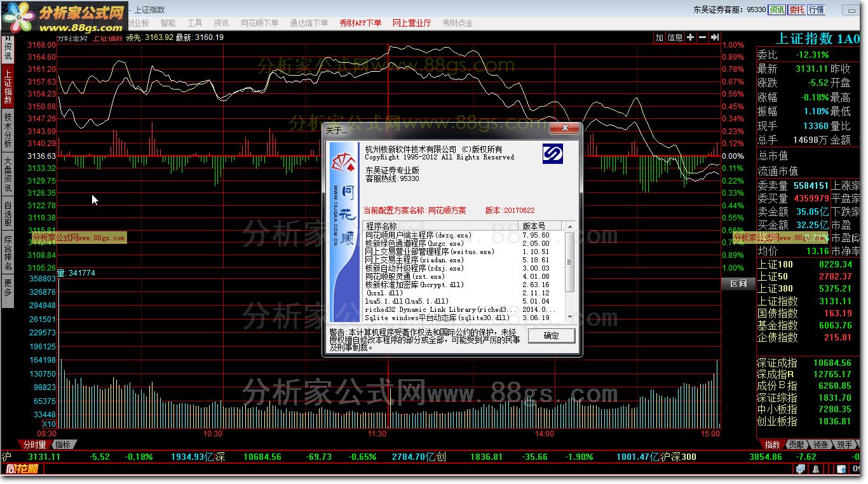Select the 综合排名 sidebar tab

coord(8,253)
